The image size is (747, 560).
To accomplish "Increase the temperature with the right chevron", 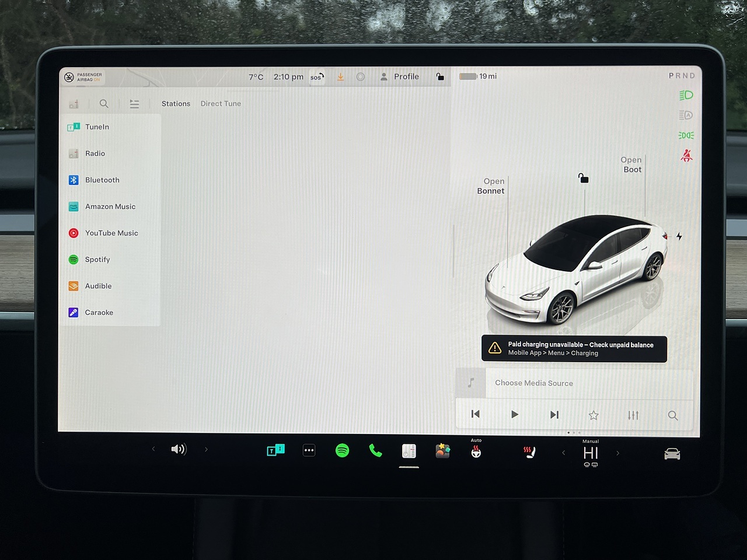I will click(618, 453).
